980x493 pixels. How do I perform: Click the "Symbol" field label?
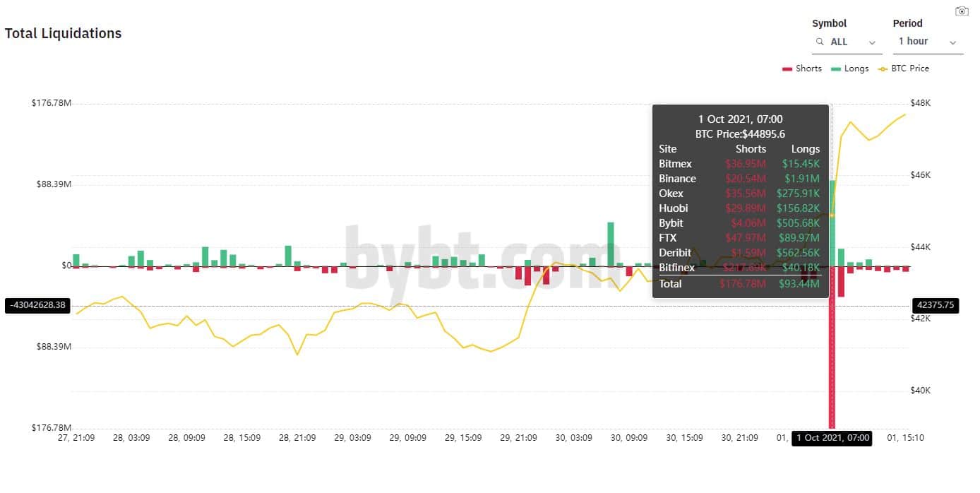pos(829,23)
